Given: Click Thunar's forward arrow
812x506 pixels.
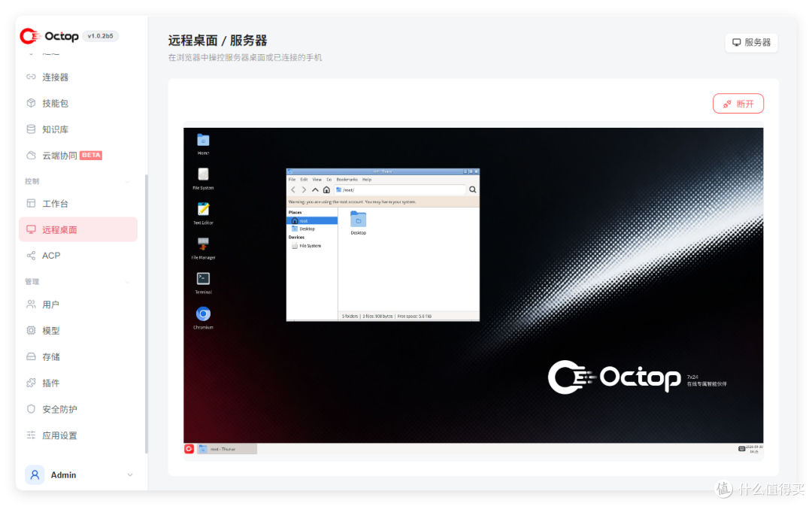Looking at the screenshot, I should coord(304,189).
